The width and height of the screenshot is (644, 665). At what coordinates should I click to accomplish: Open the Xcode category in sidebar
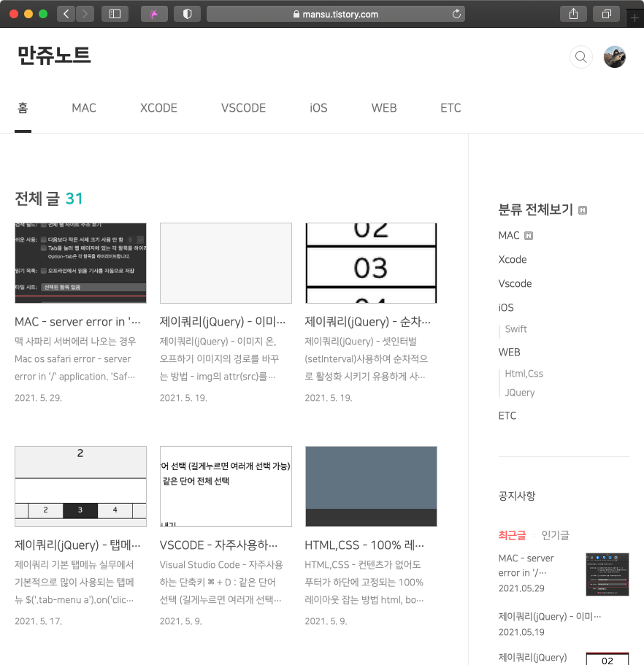click(513, 260)
